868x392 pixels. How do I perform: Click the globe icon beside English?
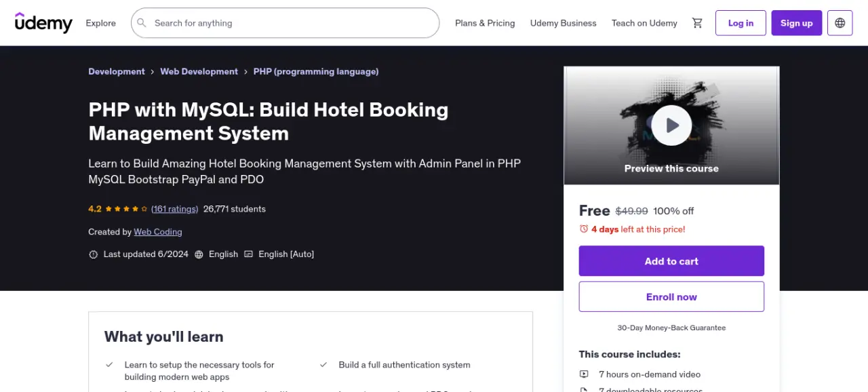coord(199,254)
